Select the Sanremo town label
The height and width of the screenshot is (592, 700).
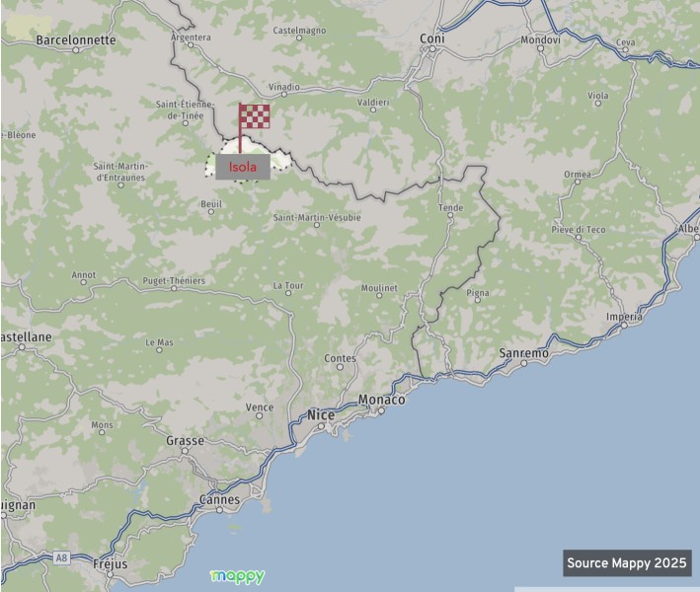coord(523,353)
